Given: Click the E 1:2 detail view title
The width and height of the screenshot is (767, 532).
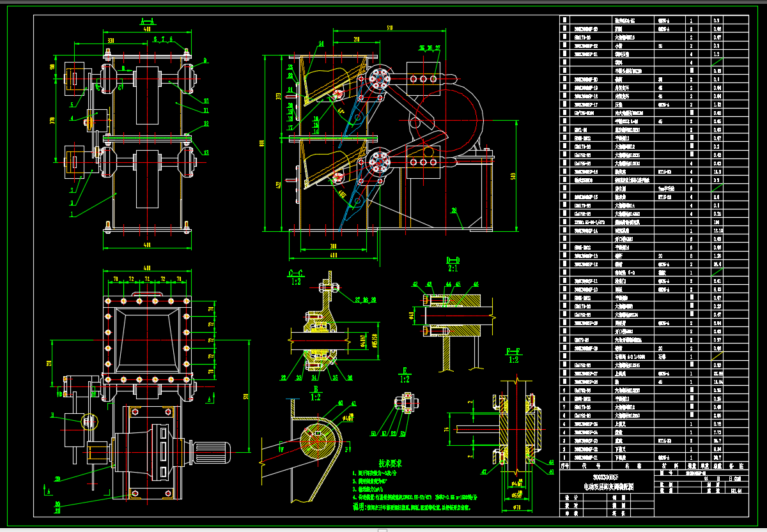Looking at the screenshot, I should tap(405, 374).
